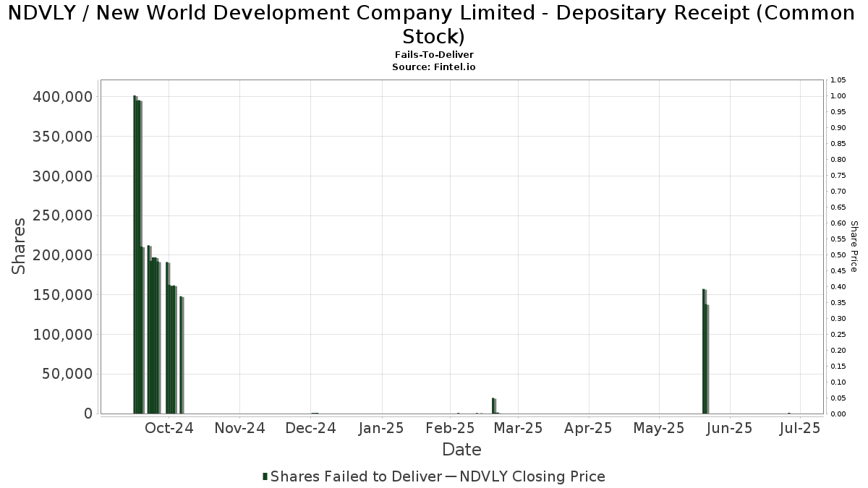
Task: Click the Apr-25 x-axis label
Action: (588, 428)
